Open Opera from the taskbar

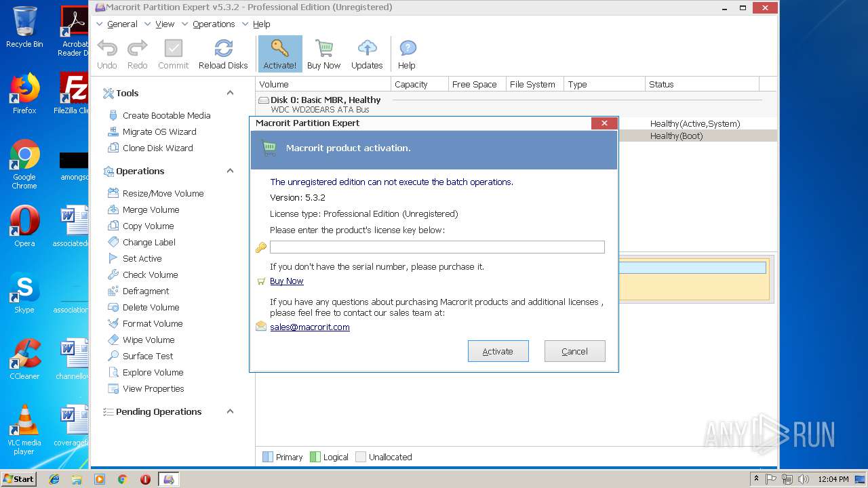[x=145, y=479]
